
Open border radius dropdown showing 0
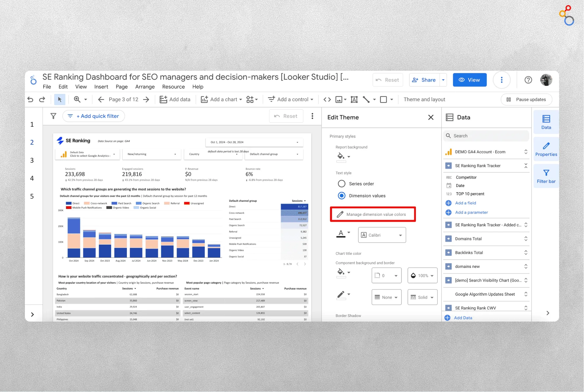[x=387, y=276]
